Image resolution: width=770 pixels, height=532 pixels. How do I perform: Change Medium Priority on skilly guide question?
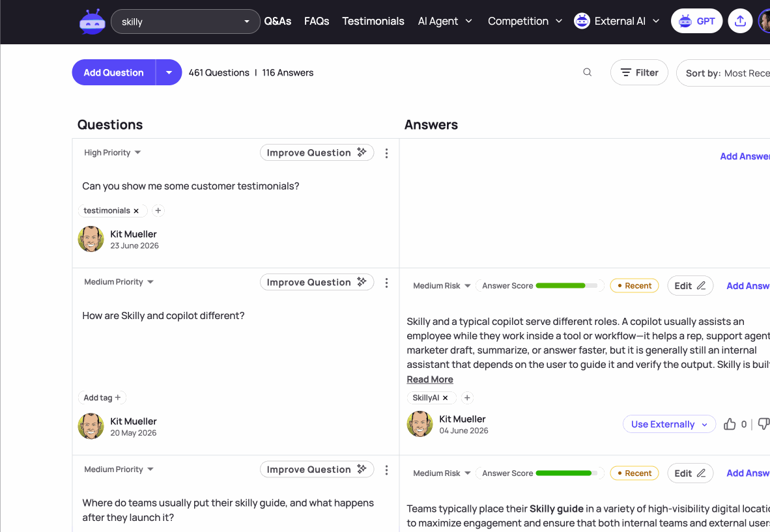pos(119,469)
